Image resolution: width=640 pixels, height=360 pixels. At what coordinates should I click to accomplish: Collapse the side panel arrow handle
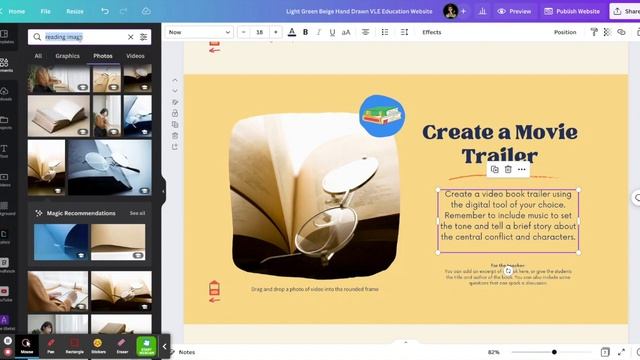coord(163,191)
